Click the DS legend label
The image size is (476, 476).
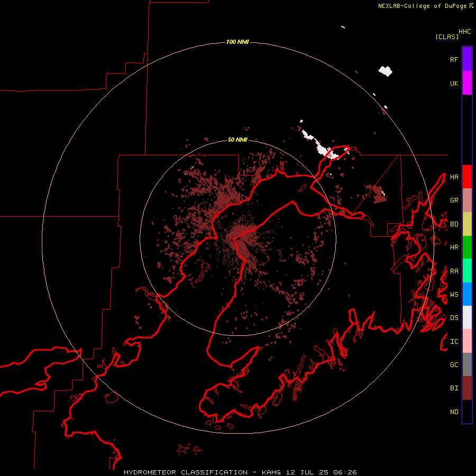[454, 318]
